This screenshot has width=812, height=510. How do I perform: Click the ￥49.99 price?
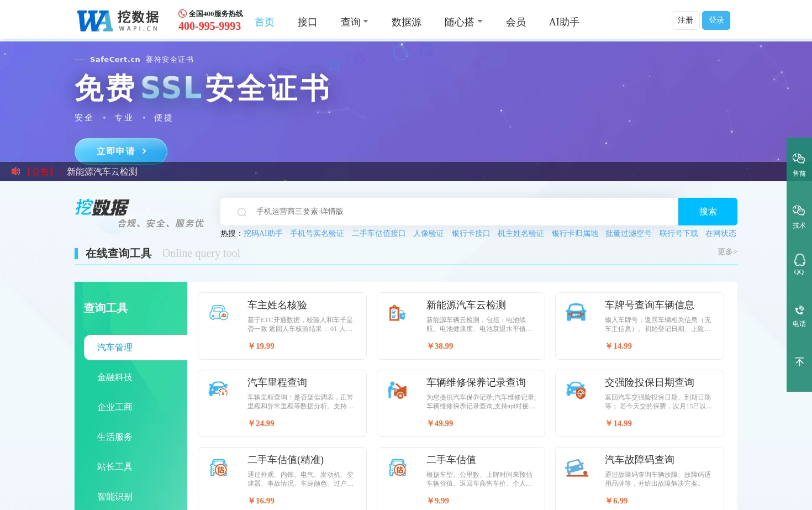pyautogui.click(x=440, y=423)
